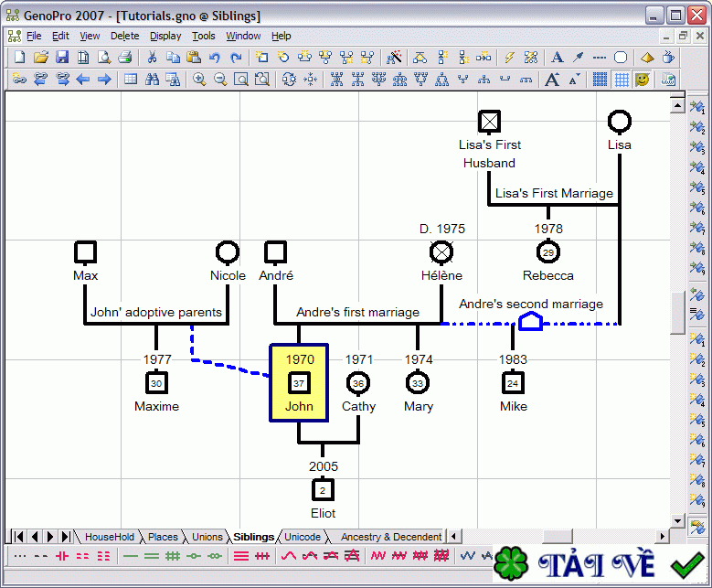Screen dimensions: 712x588
Task: Select the rounded shape drawing tool
Action: click(621, 58)
